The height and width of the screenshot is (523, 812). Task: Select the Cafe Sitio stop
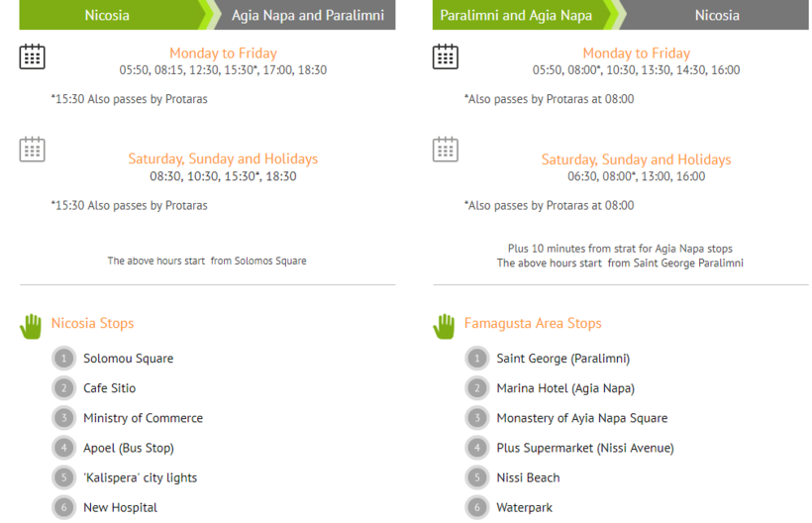click(109, 388)
